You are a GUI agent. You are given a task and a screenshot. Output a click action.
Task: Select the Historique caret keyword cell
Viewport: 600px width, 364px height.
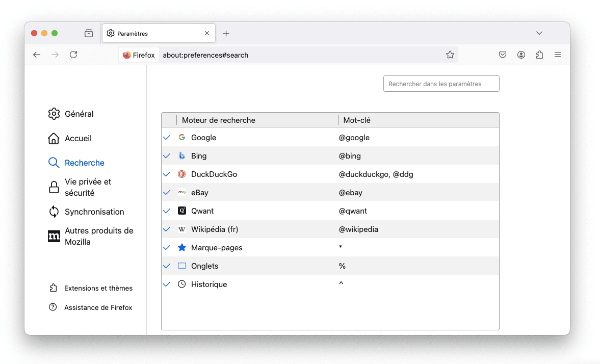pos(341,283)
